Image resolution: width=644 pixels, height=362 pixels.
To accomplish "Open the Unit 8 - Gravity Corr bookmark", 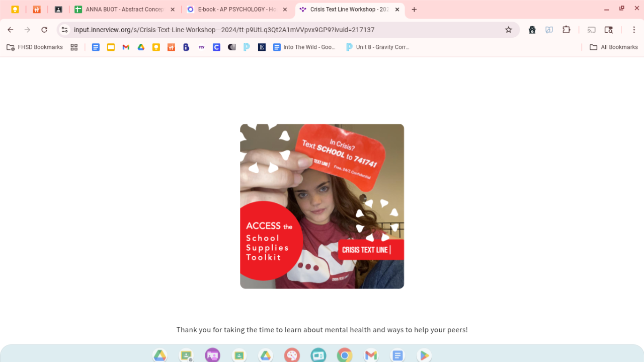I will [378, 47].
